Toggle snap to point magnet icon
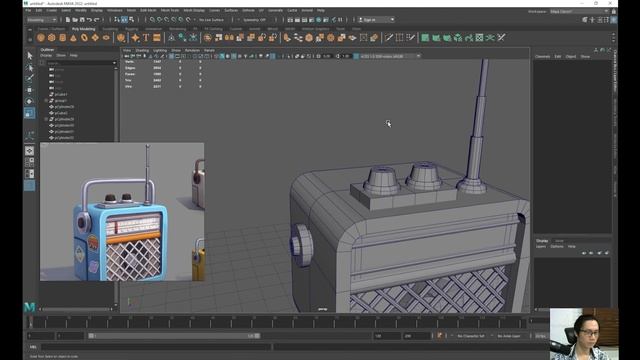 tap(167, 20)
